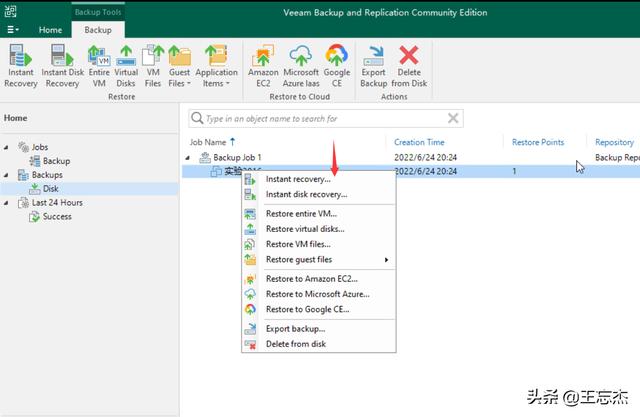
Task: Select Jobs in the navigation tree
Action: click(x=40, y=147)
